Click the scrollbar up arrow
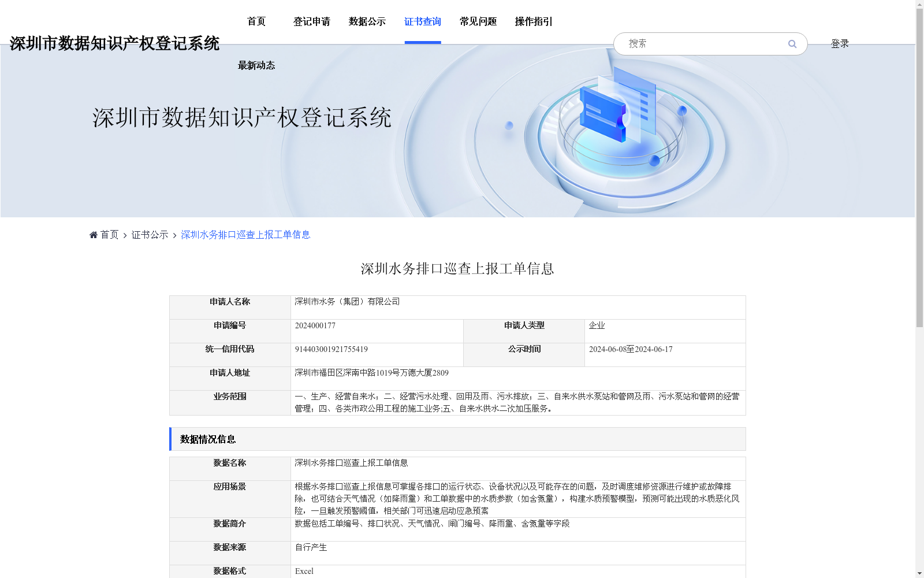 click(x=919, y=4)
